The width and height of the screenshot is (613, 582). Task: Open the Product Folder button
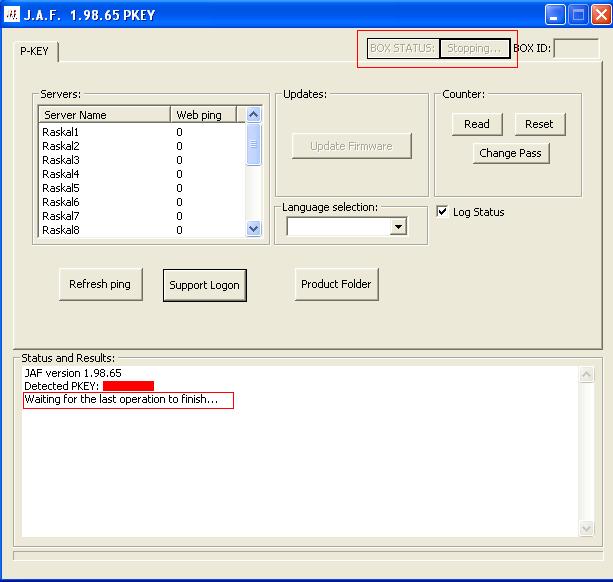click(x=336, y=284)
